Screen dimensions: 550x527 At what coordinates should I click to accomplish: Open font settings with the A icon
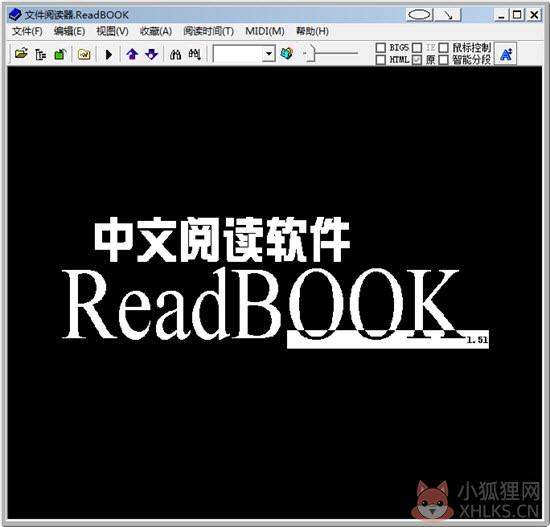505,54
